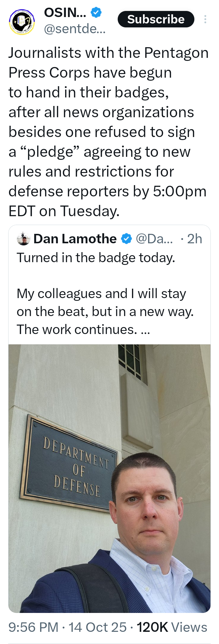Subscribe to the OSINT account
219x644 pixels.
156,19
